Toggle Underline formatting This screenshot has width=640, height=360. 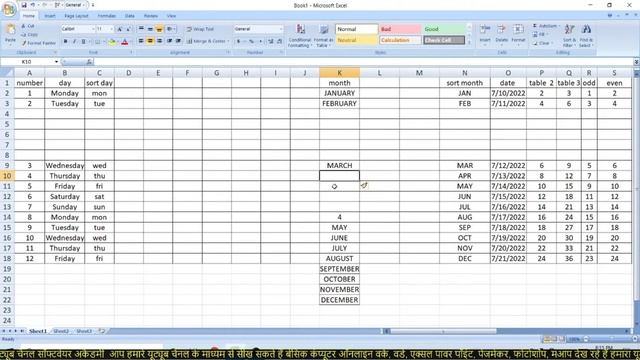pos(83,42)
